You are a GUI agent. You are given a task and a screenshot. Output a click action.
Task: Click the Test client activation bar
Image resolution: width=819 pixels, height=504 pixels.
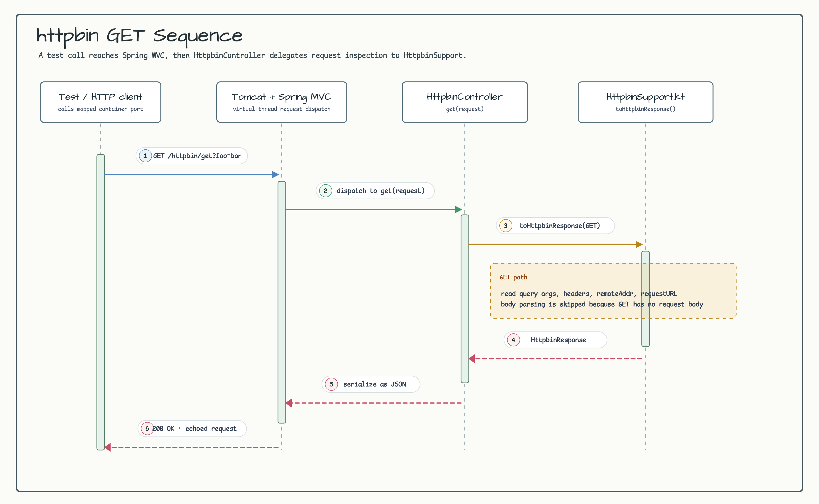pyautogui.click(x=101, y=302)
